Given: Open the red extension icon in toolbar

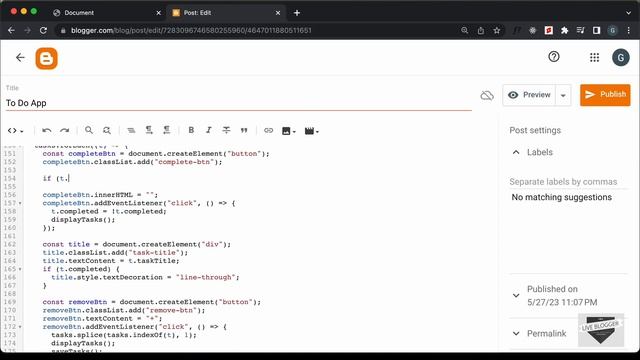Looking at the screenshot, I should point(549,31).
